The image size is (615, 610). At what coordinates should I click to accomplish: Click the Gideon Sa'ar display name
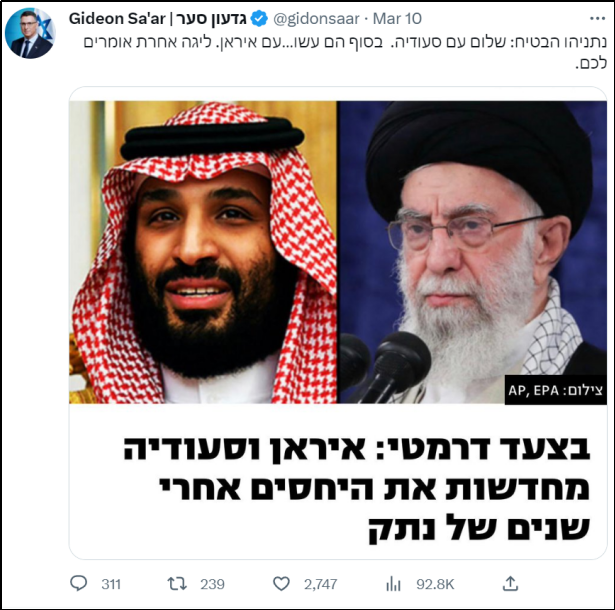pos(157,18)
